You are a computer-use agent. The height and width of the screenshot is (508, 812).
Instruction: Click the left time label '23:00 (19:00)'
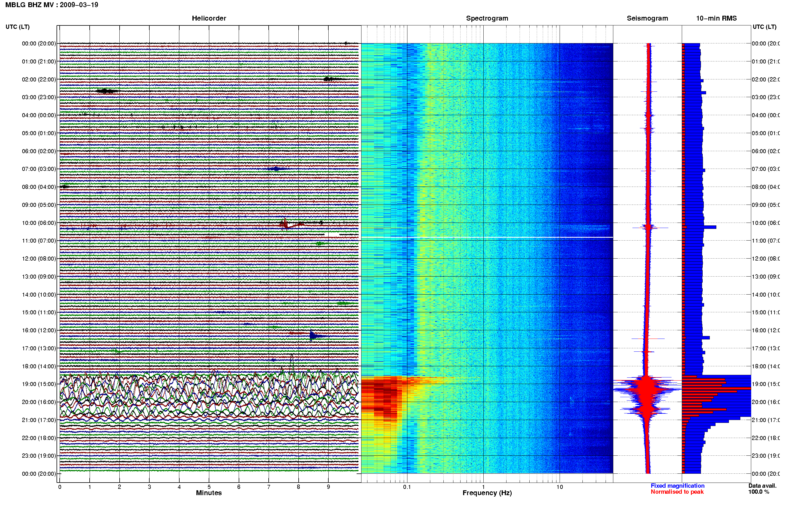[39, 456]
